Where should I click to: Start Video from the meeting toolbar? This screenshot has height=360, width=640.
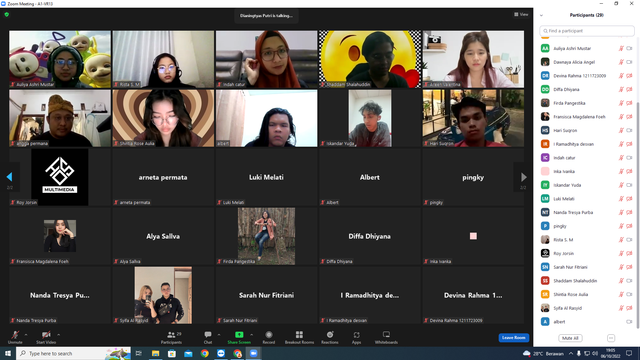click(x=46, y=337)
